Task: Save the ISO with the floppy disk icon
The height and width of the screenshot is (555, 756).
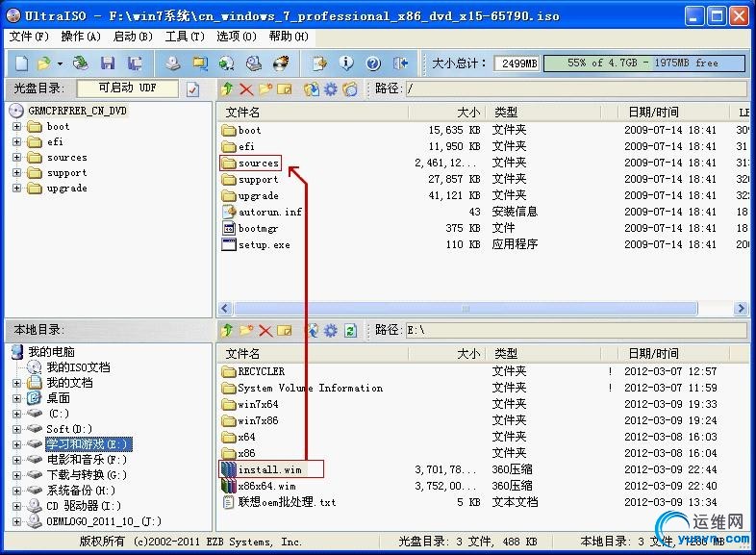Action: [108, 63]
